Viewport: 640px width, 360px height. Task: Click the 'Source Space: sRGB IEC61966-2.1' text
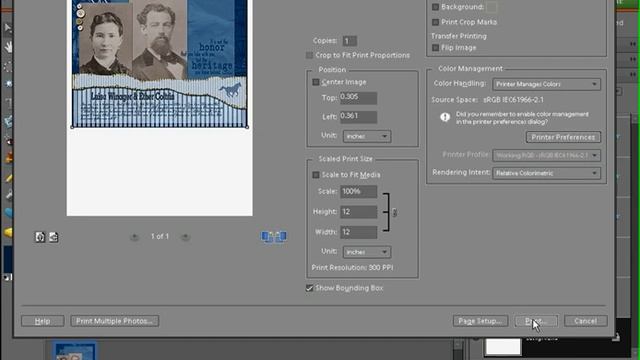tap(487, 100)
